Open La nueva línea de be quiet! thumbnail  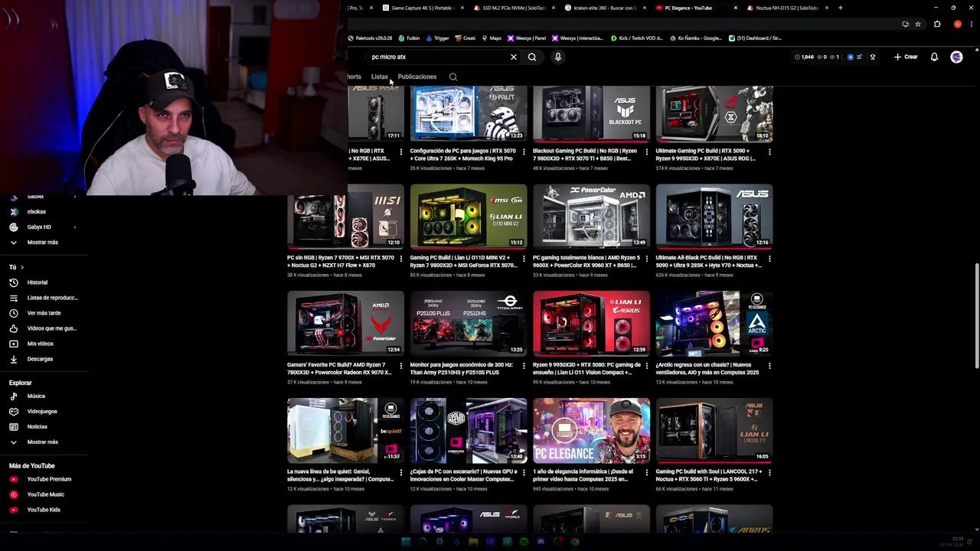point(345,430)
